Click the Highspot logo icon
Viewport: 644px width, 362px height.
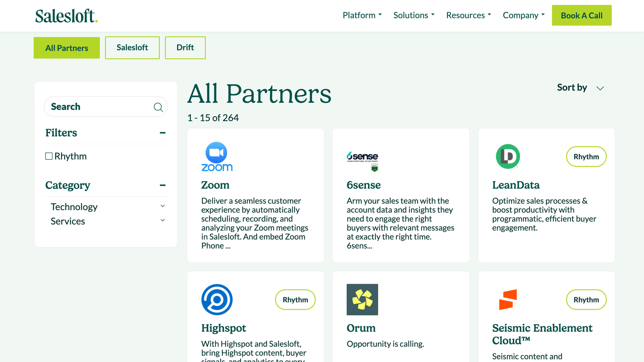[217, 300]
